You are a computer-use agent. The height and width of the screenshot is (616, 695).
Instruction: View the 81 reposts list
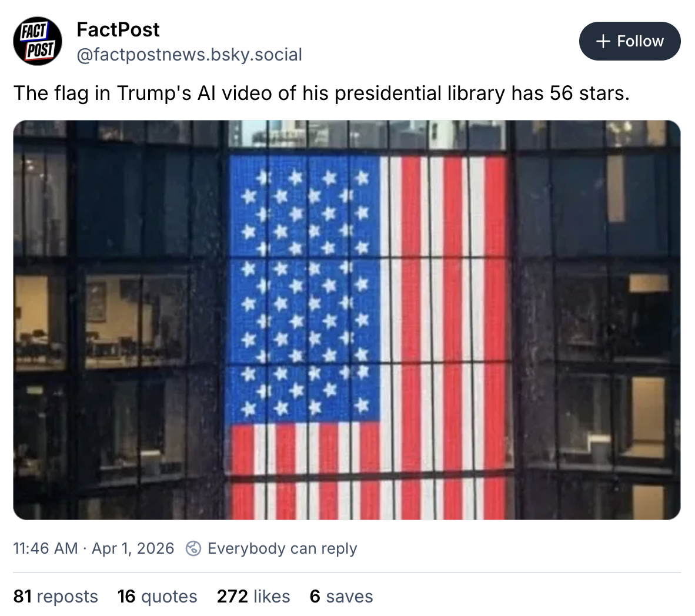(56, 596)
